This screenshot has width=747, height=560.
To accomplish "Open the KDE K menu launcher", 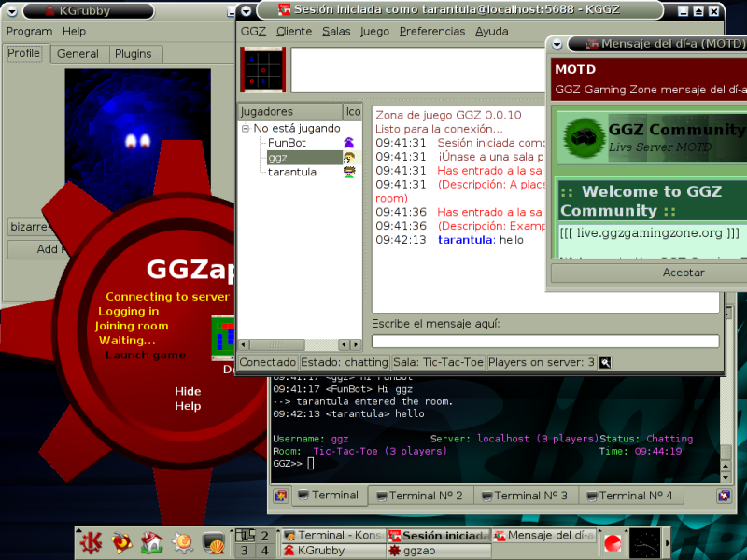I will (x=91, y=542).
